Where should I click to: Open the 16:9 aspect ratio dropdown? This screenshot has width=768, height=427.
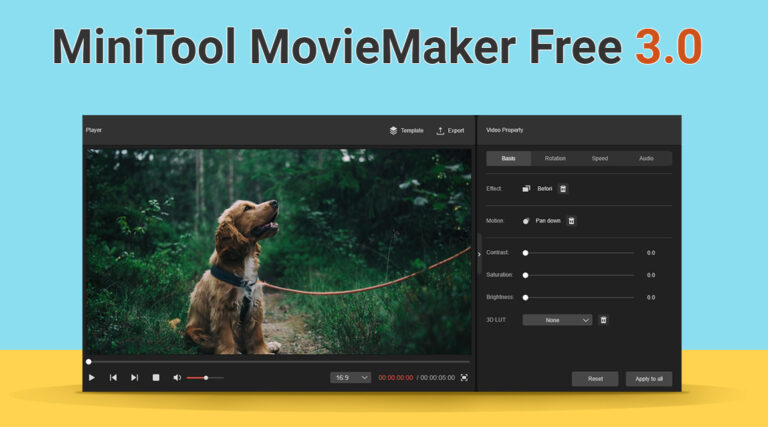click(x=351, y=378)
